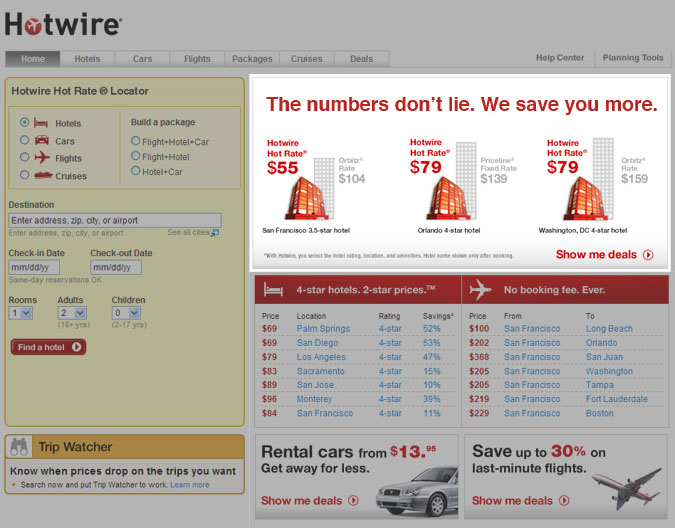Open the San Diego hotel deal
This screenshot has width=675, height=528.
click(317, 343)
